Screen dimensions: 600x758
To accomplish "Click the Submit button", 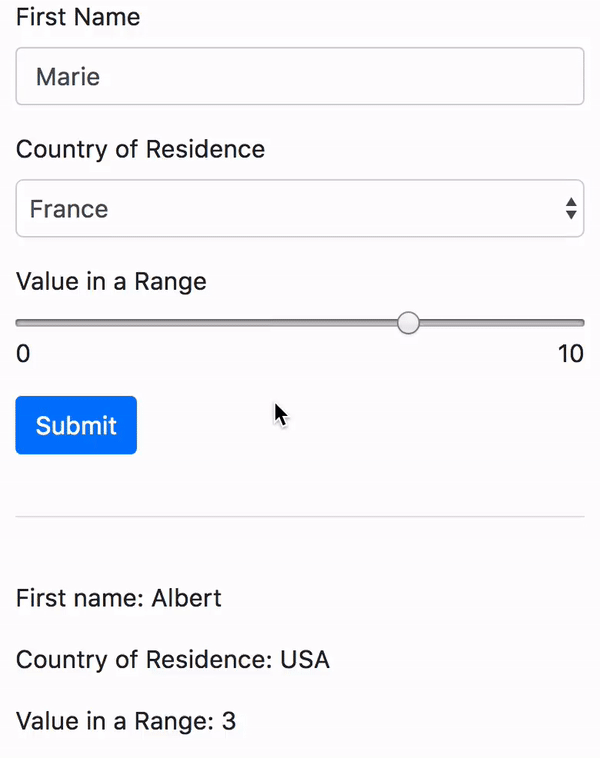I will [76, 425].
